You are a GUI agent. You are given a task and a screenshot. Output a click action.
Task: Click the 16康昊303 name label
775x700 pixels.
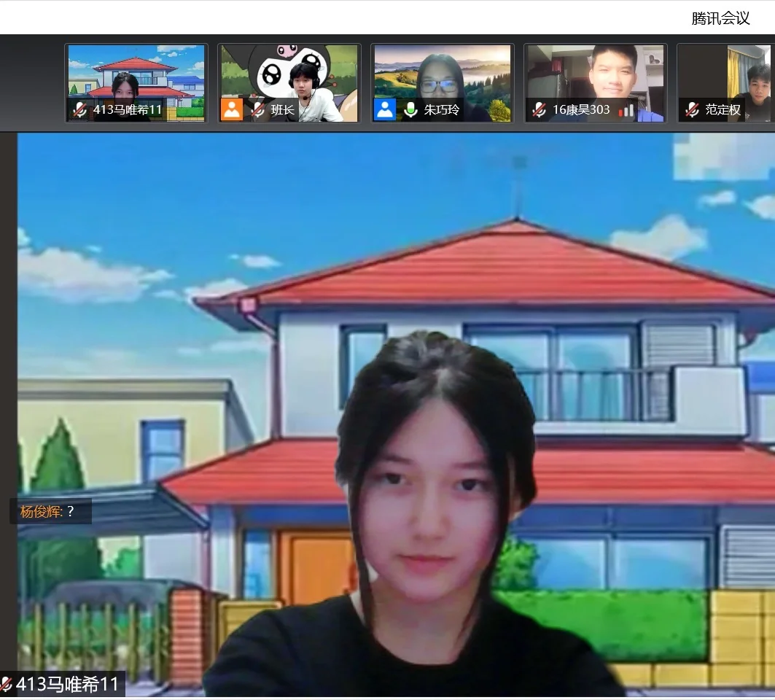581,110
